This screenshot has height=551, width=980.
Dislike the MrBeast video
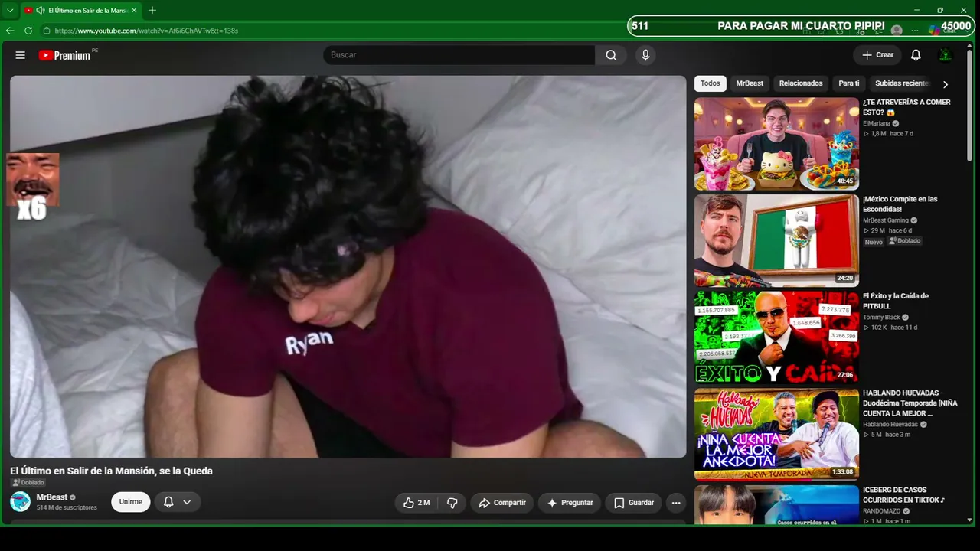coord(452,503)
